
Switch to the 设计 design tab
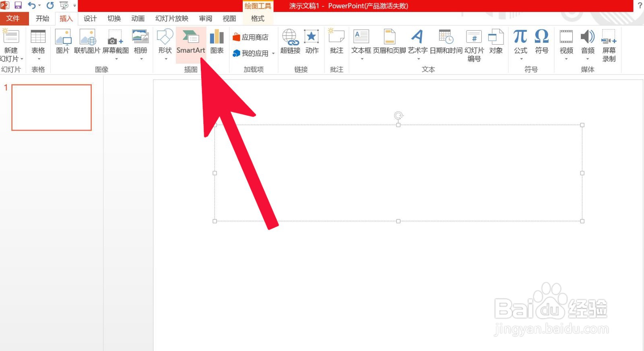point(90,19)
